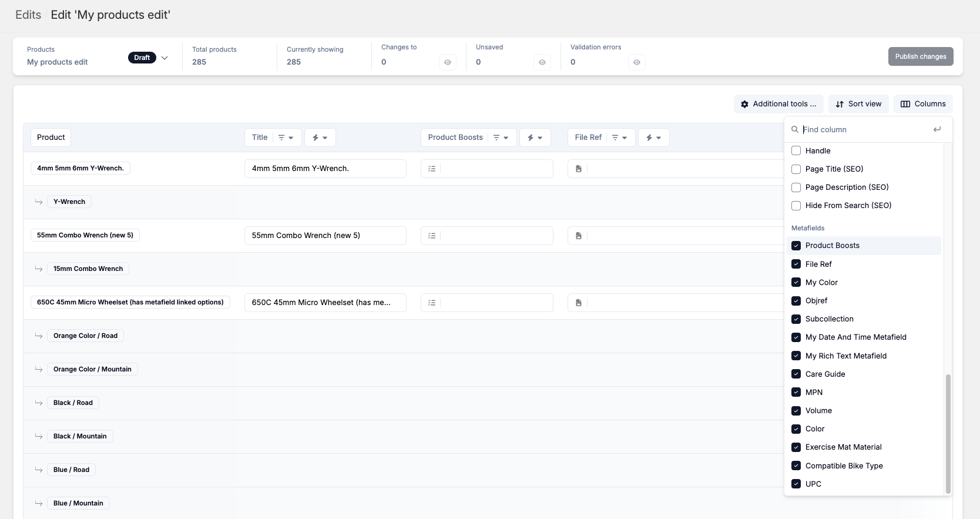
Task: Click the eye icon under Unsaved
Action: (542, 62)
